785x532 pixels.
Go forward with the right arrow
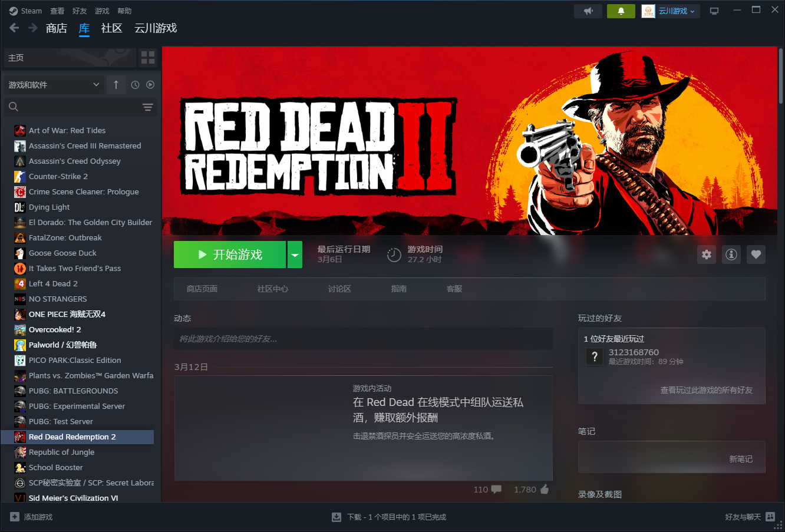click(33, 28)
